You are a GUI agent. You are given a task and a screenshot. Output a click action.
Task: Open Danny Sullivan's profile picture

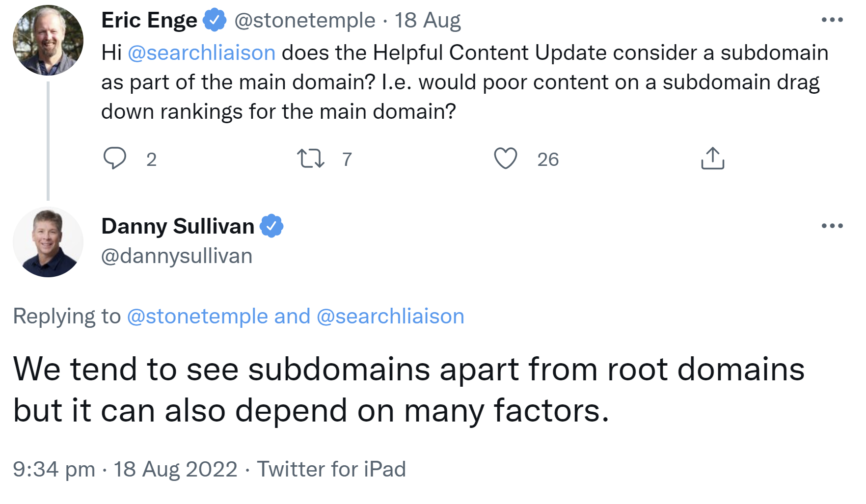[48, 241]
